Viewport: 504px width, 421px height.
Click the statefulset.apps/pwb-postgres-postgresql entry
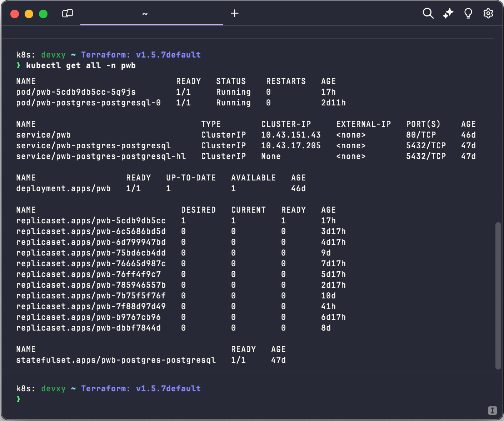point(116,360)
